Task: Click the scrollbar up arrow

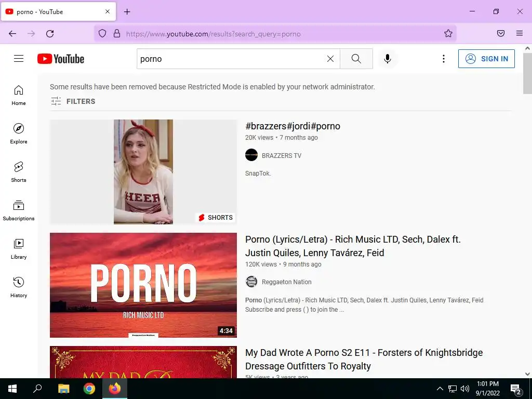Action: (527, 48)
